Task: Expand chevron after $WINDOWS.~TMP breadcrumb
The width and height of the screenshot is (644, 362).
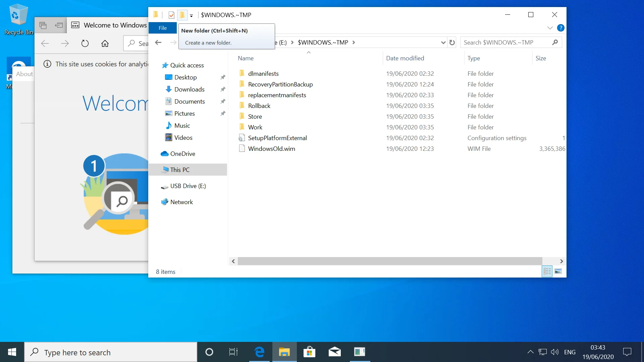Action: [354, 42]
